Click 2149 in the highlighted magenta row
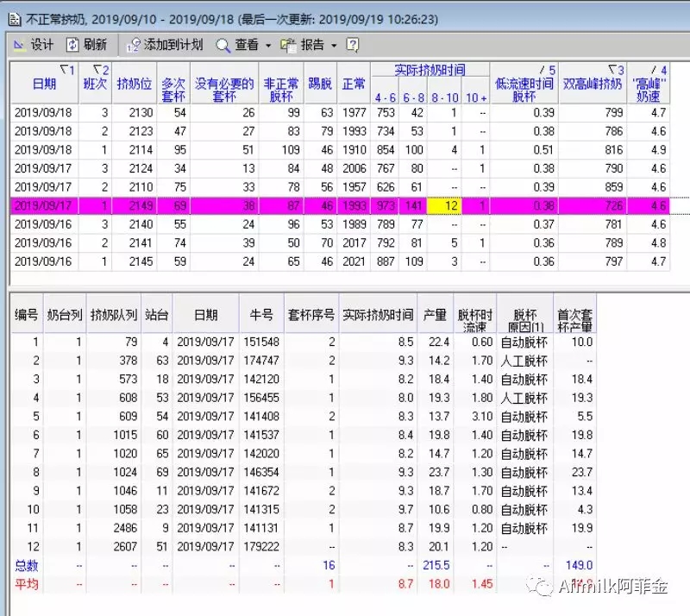 [141, 205]
